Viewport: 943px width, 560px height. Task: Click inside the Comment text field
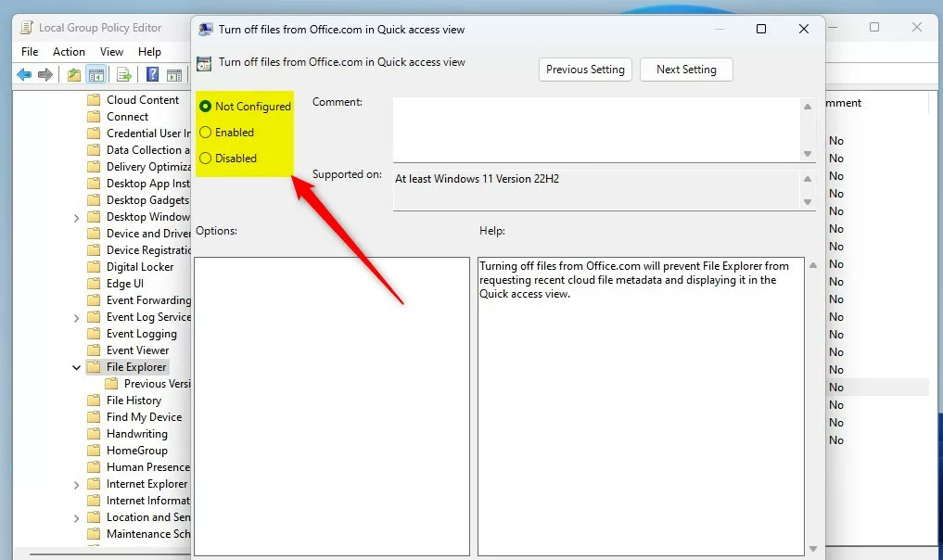(x=596, y=129)
